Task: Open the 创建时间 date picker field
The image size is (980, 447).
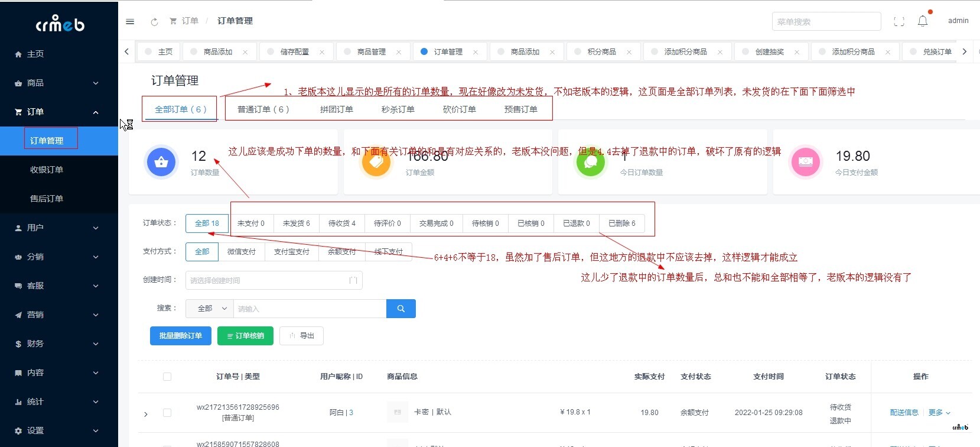Action: pos(274,280)
